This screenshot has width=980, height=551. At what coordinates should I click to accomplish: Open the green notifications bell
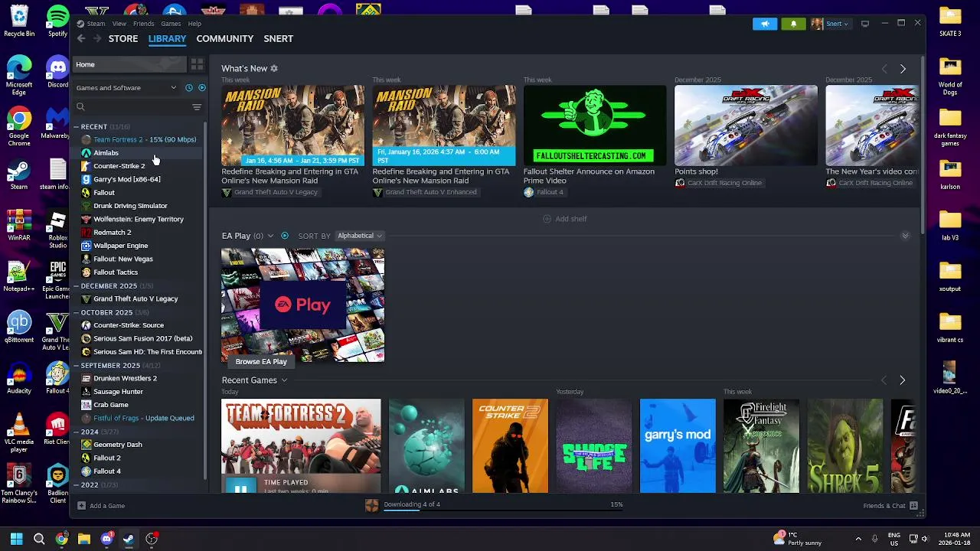tap(793, 24)
